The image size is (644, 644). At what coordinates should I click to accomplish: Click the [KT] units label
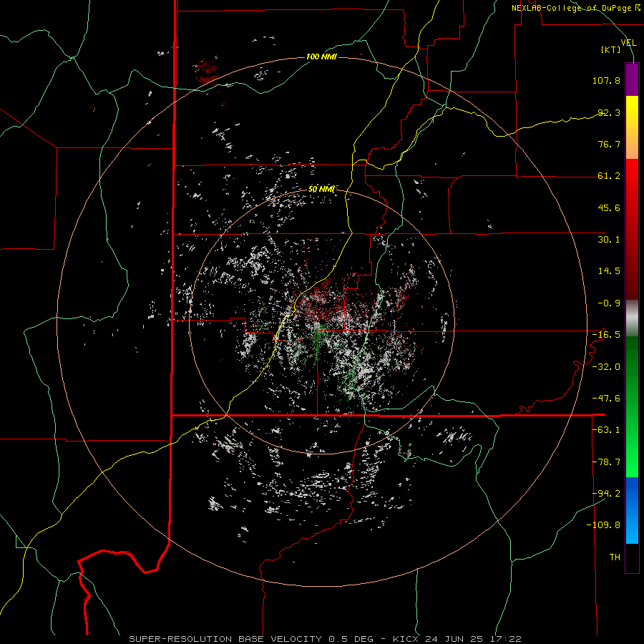tap(611, 49)
